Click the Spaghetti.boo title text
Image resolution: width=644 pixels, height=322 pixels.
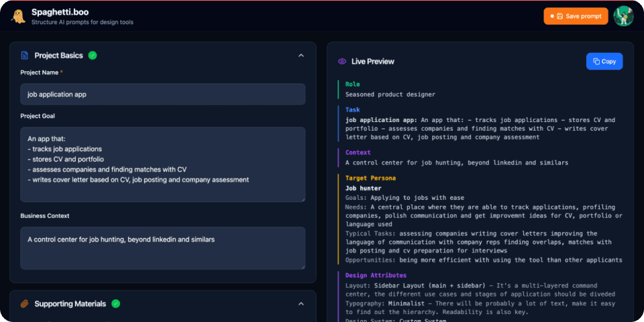60,12
